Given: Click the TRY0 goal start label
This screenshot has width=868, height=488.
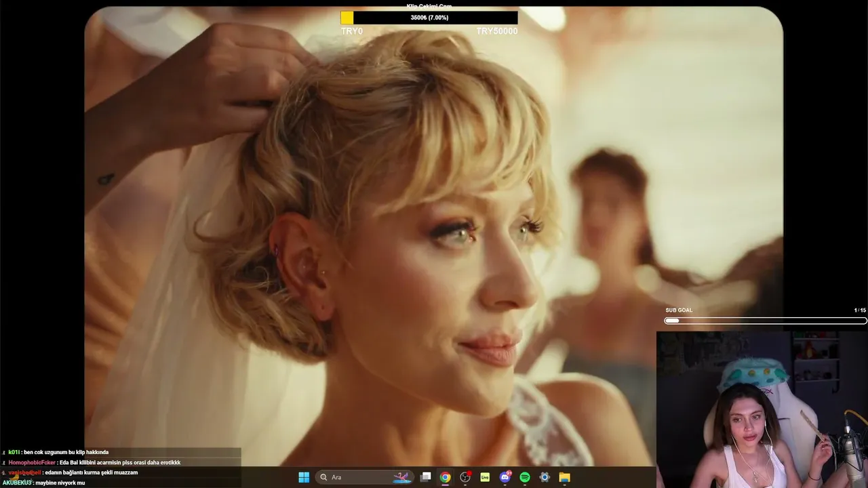Looking at the screenshot, I should pyautogui.click(x=352, y=31).
